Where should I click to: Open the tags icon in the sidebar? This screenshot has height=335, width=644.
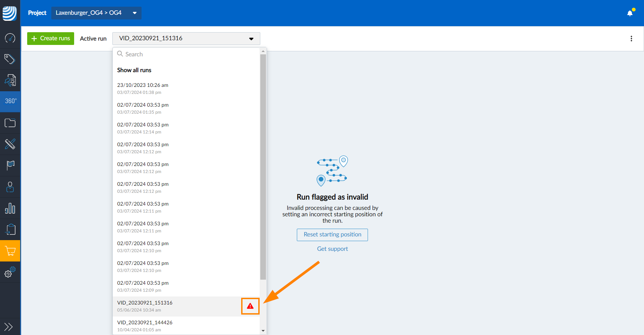tap(10, 59)
